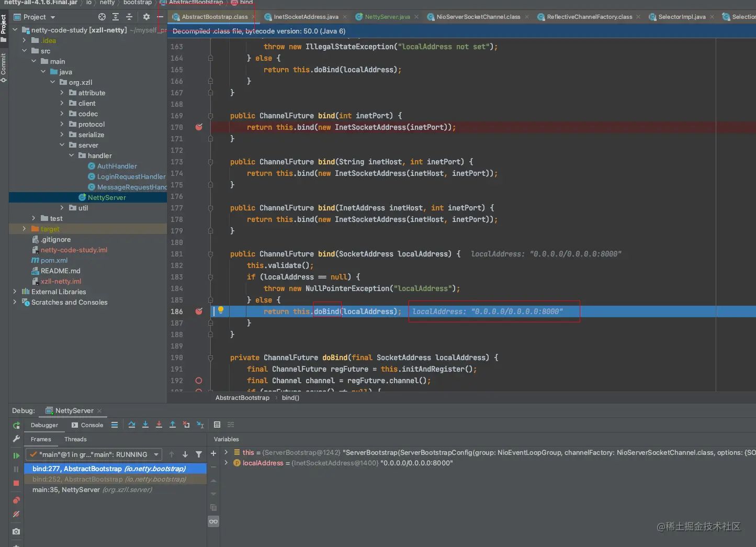
Task: Stop debugging with red square icon
Action: tap(16, 483)
